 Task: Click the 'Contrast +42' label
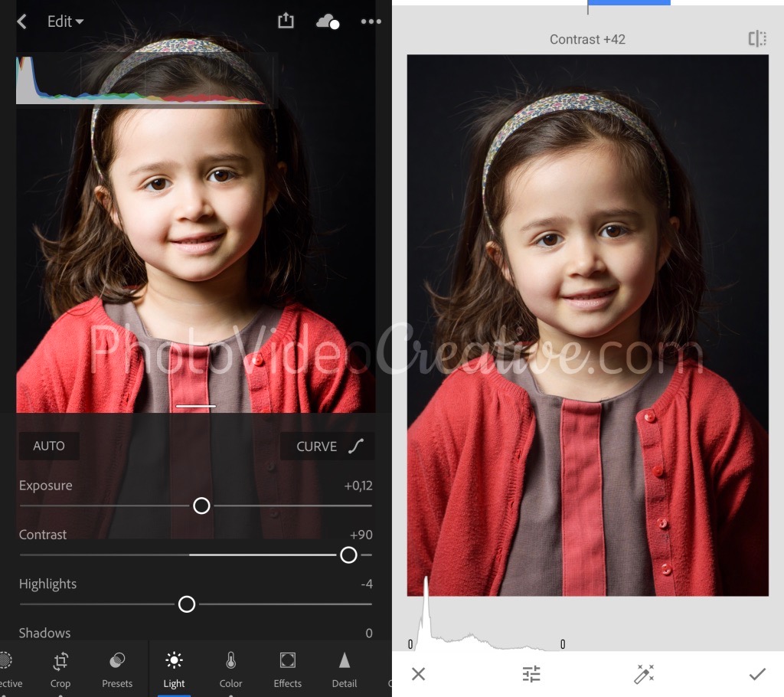click(x=587, y=40)
